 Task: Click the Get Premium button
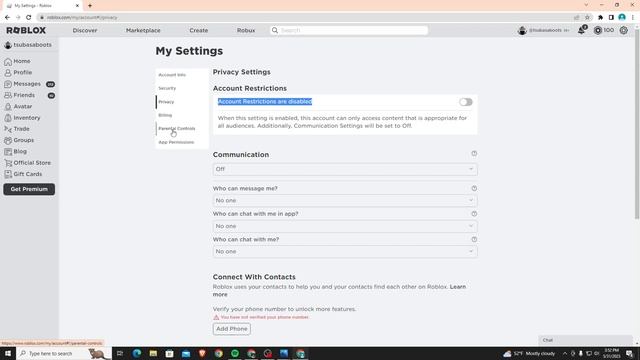tap(29, 189)
